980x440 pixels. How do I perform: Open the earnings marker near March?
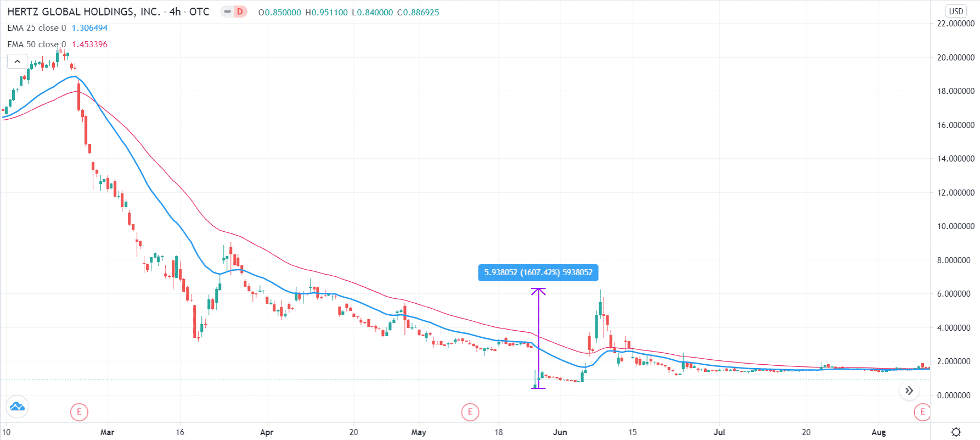point(79,411)
